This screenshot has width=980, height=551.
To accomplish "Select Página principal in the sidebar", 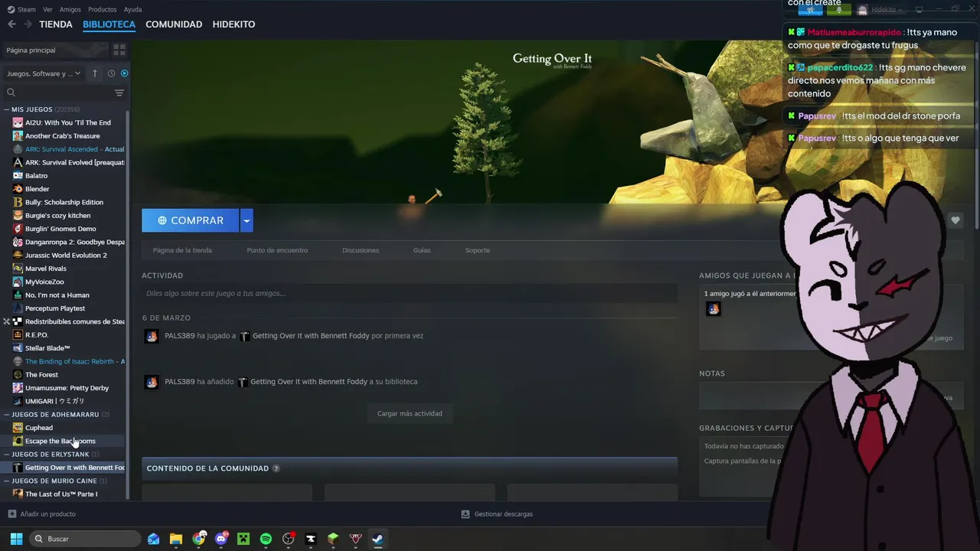I will coord(55,50).
